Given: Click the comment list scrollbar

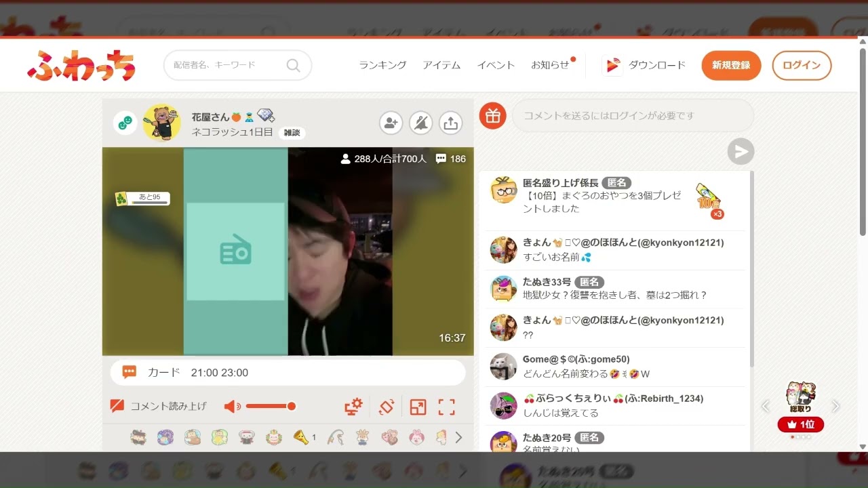Looking at the screenshot, I should coord(751,269).
